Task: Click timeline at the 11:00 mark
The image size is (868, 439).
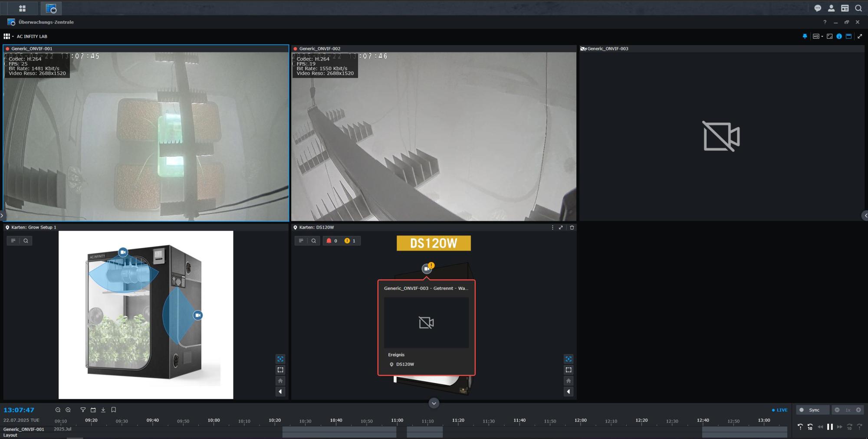Action: coord(397,420)
